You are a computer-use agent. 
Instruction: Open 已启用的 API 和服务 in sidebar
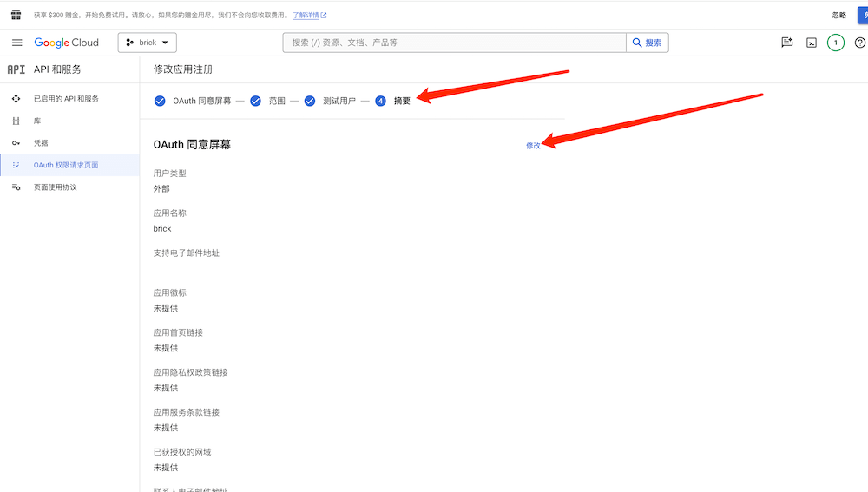(x=66, y=99)
